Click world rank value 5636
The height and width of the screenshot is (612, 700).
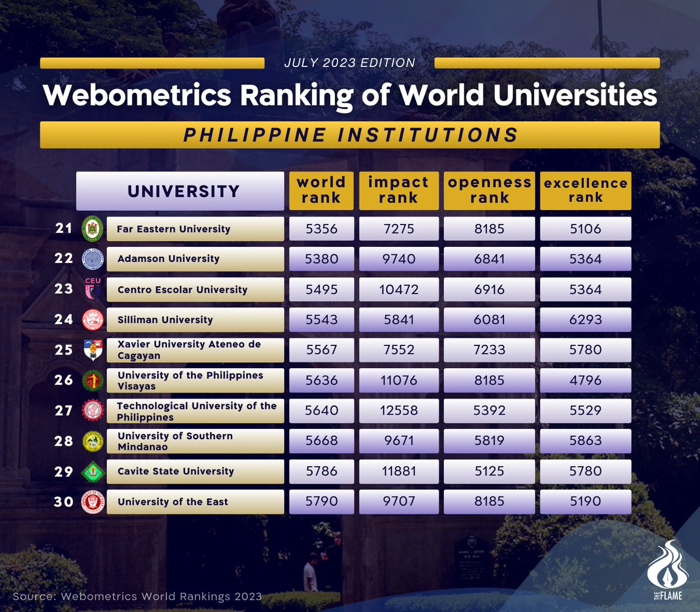pos(321,380)
